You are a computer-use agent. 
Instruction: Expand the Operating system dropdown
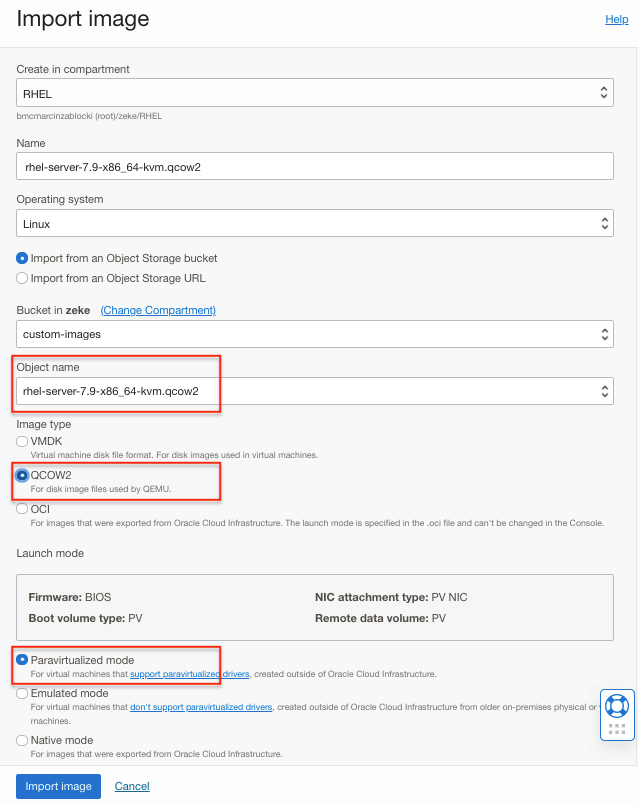point(314,223)
